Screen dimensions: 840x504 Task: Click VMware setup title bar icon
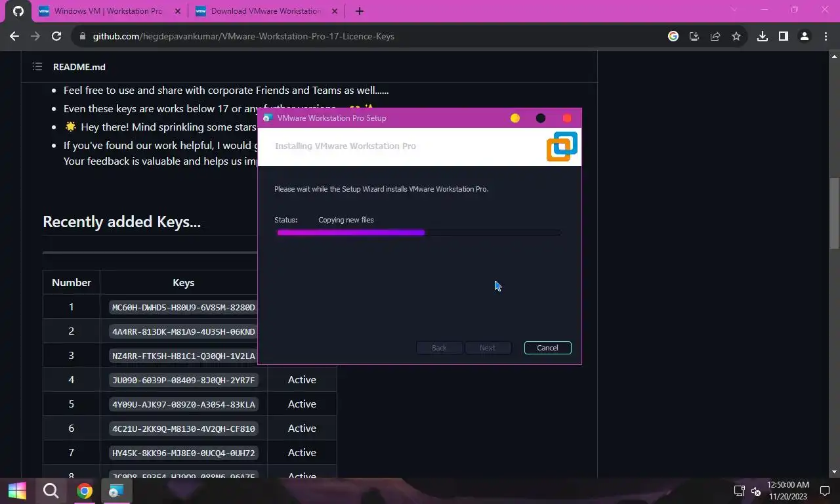coord(267,118)
